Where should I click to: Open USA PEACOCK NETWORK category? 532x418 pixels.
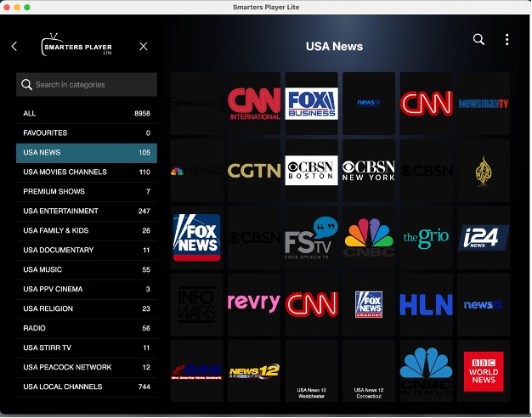[87, 367]
